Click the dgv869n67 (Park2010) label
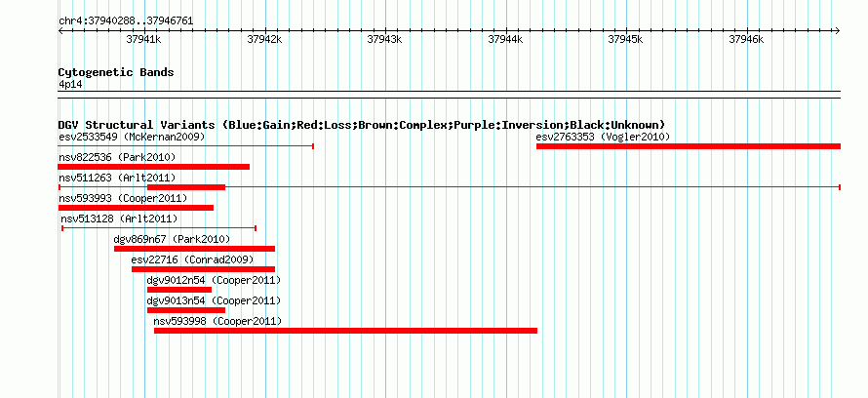Image resolution: width=868 pixels, height=398 pixels. (x=172, y=239)
